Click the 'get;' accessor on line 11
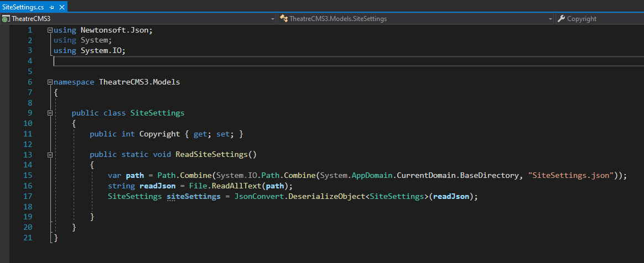644x263 pixels. [202, 134]
